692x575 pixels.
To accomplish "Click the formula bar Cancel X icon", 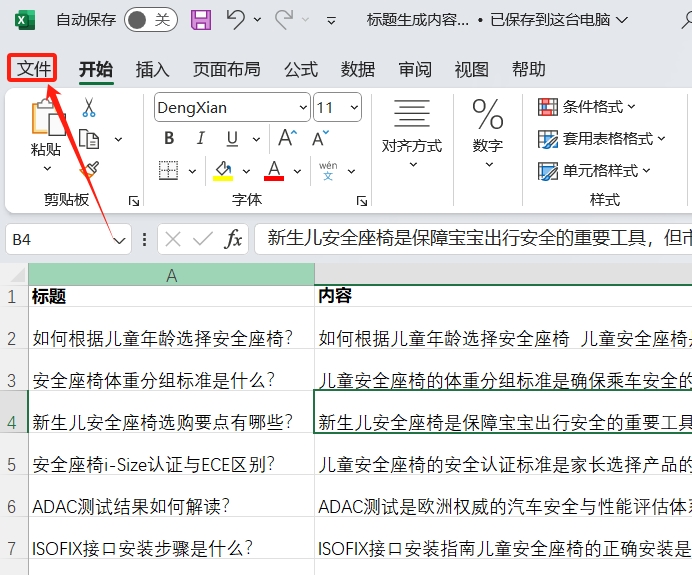I will click(x=173, y=240).
